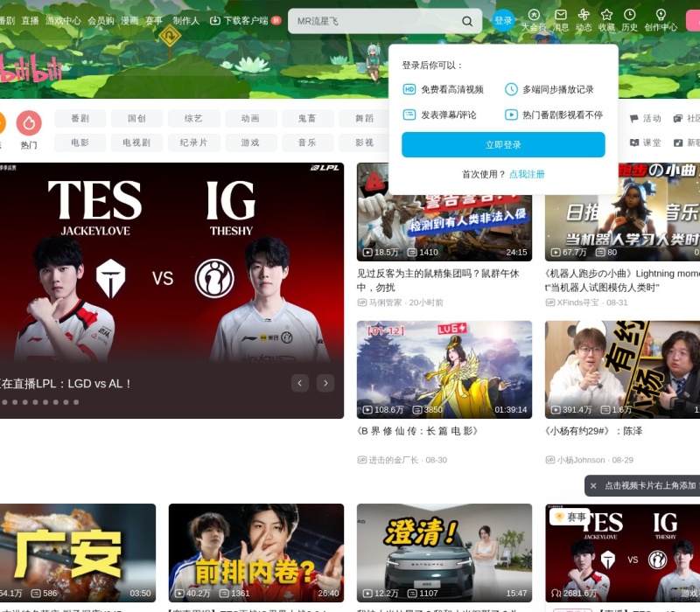Image resolution: width=700 pixels, height=612 pixels.
Task: Open the 前排内卷 video thumbnail
Action: pos(256,553)
